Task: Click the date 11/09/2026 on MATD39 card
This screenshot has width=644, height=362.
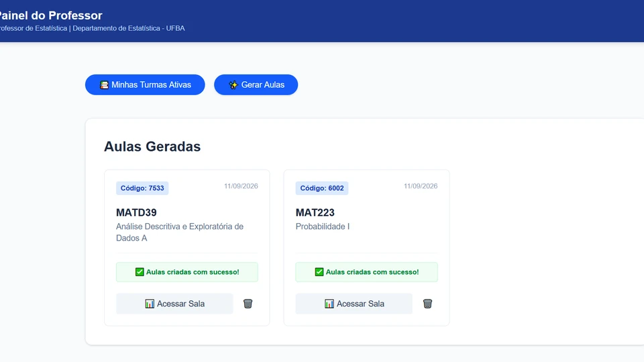Action: pyautogui.click(x=241, y=186)
